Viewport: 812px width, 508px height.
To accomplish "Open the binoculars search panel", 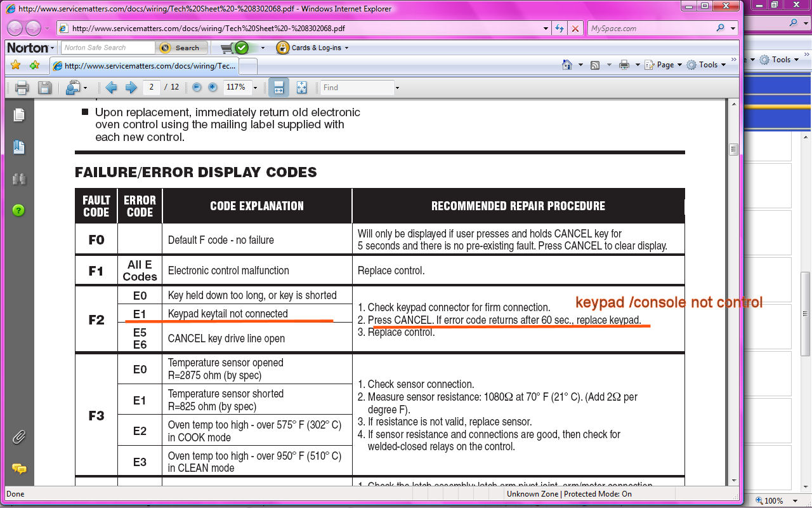I will [x=19, y=178].
